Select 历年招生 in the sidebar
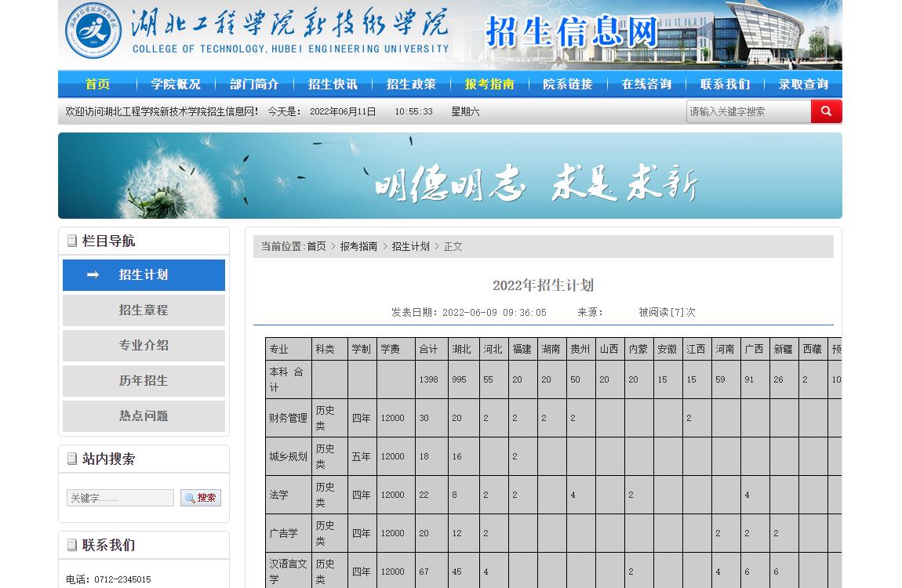The height and width of the screenshot is (588, 902). [144, 380]
